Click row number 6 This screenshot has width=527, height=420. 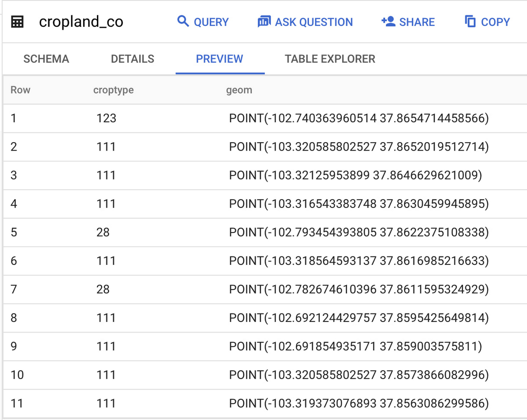click(x=14, y=261)
